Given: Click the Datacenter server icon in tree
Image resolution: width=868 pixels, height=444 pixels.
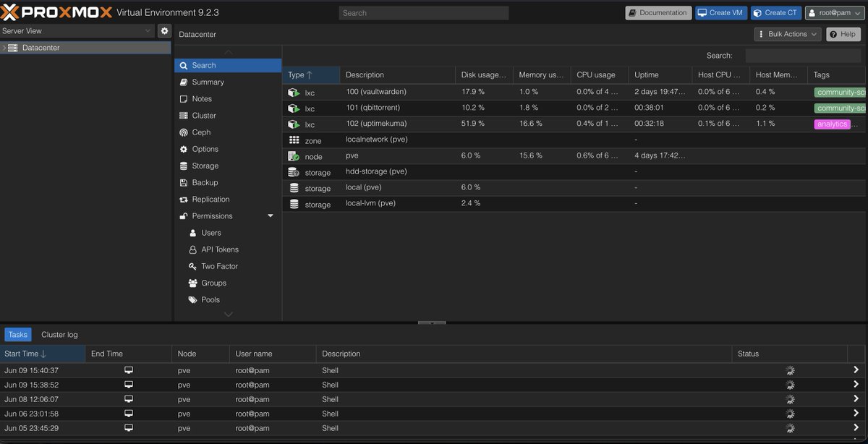Looking at the screenshot, I should coord(13,48).
